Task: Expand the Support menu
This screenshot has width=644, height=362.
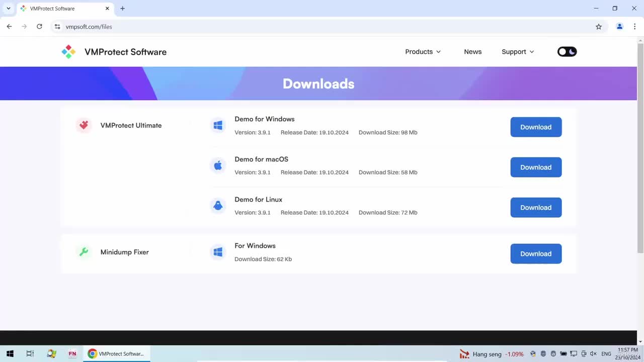Action: [x=518, y=52]
